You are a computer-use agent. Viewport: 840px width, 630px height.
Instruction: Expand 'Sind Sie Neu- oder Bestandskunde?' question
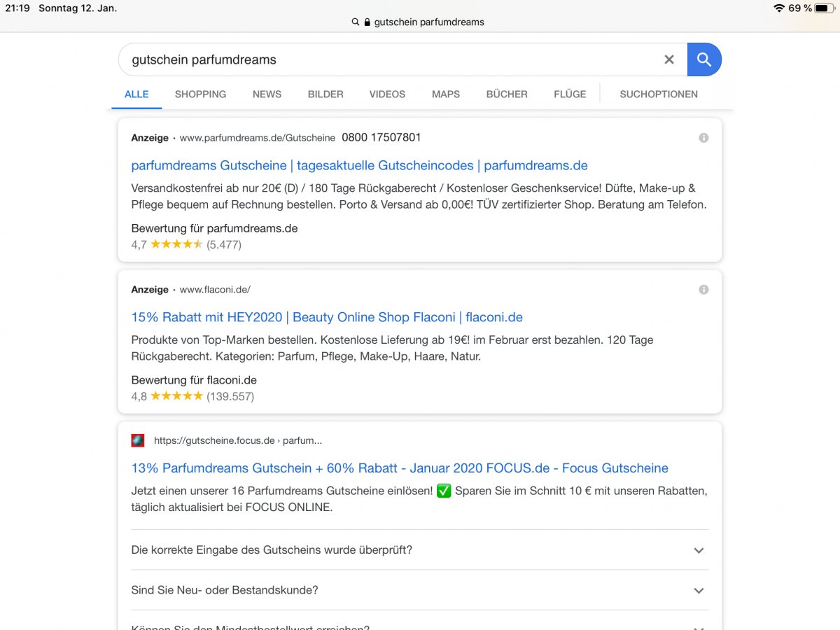tap(420, 590)
